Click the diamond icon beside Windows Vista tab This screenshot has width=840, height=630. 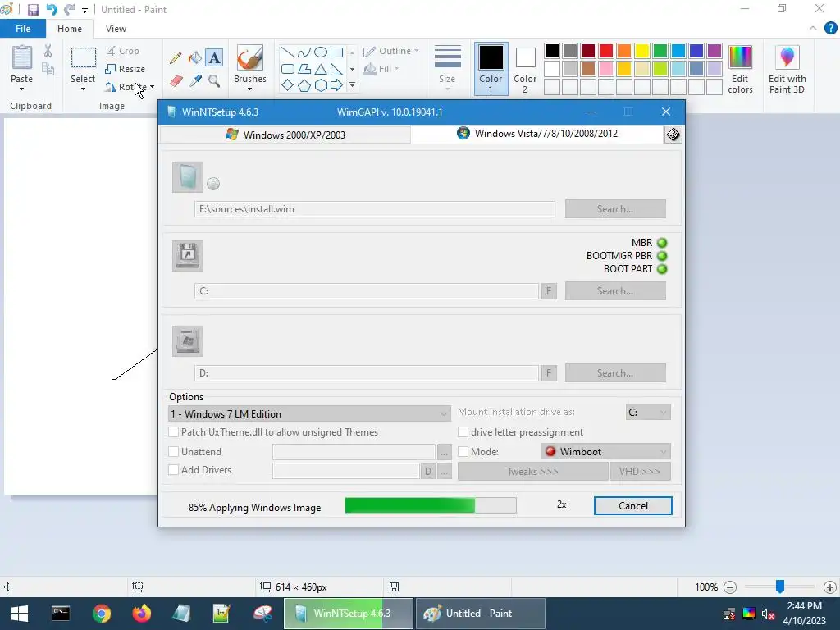[673, 135]
